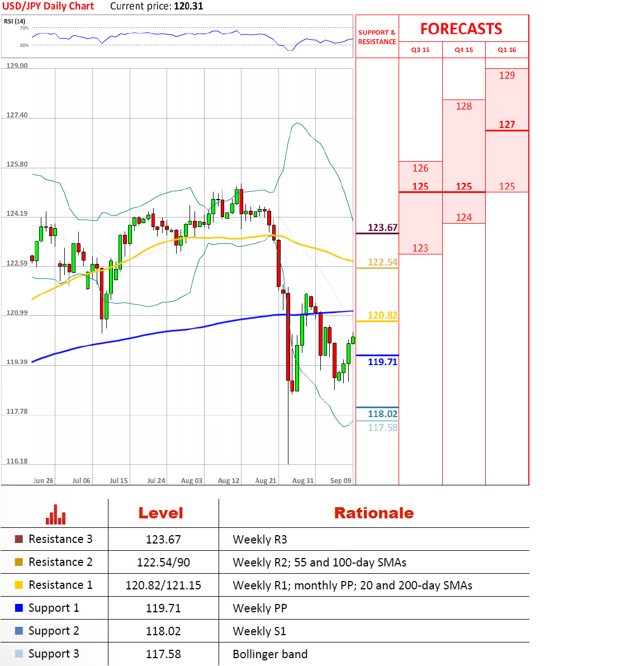Viewport: 644px width, 666px height.
Task: Click the 122.54/90 level cell
Action: 163,563
